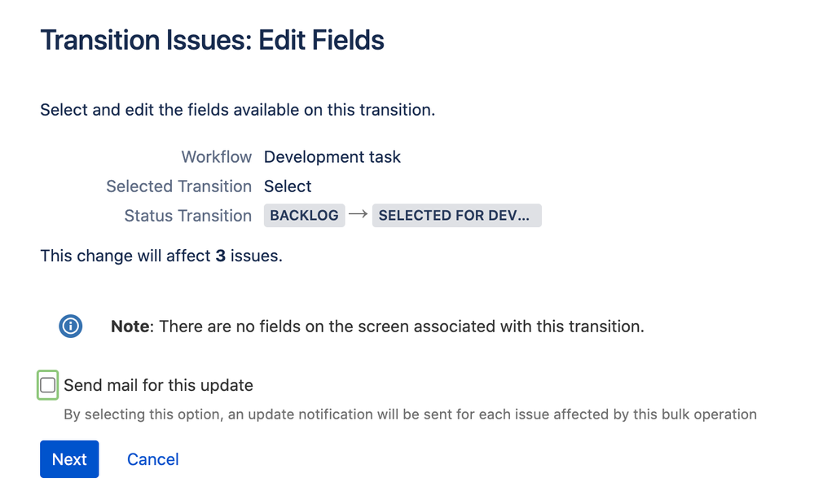
Task: Click the Selected Transition field label
Action: [x=179, y=186]
